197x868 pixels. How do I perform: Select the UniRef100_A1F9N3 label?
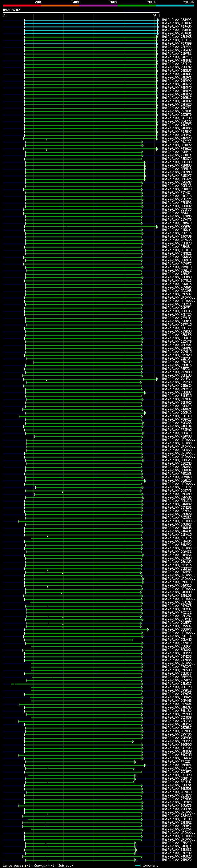coord(177,172)
